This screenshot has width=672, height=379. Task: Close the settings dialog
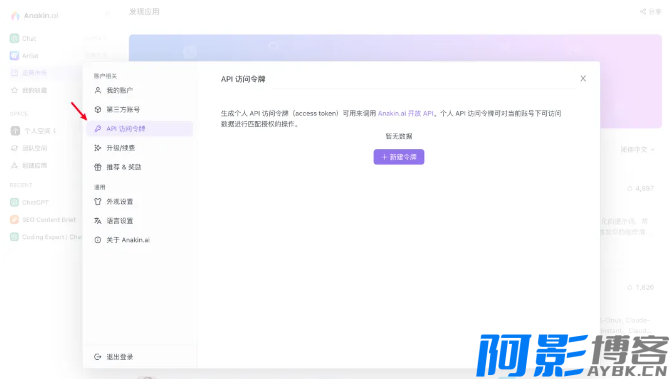pos(583,78)
